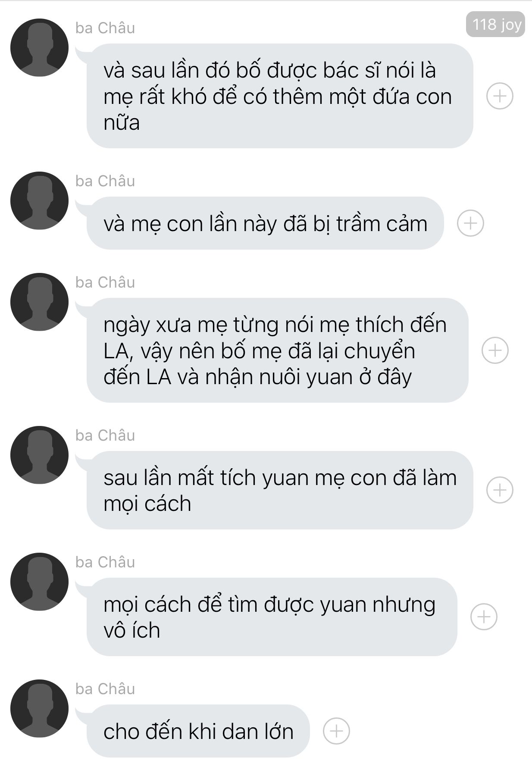The image size is (532, 770).
Task: Select the 'mọi cách để tìm được yuan' bubble
Action: pos(272,617)
